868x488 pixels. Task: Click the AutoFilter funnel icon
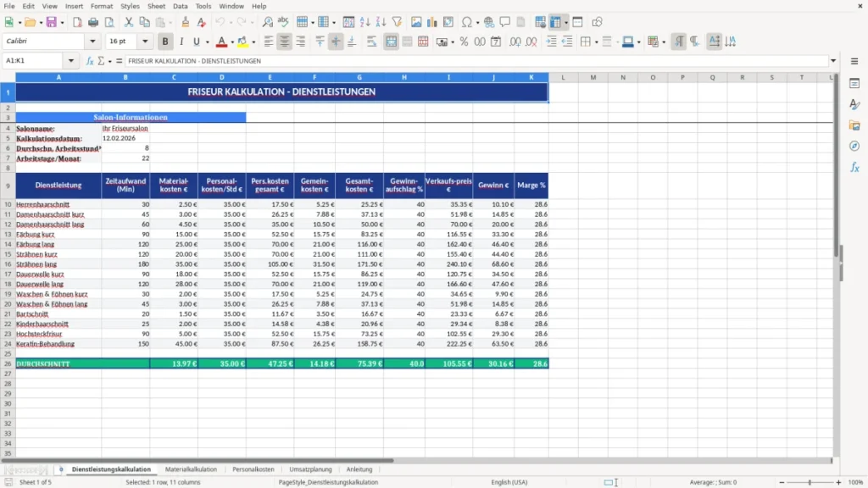tap(397, 22)
